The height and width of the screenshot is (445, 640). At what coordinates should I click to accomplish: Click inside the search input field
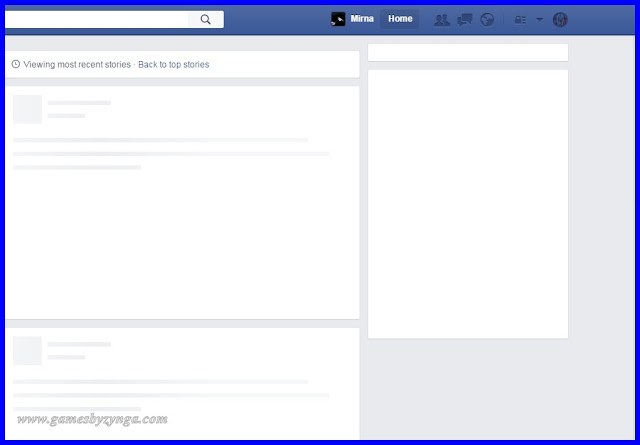click(97, 19)
